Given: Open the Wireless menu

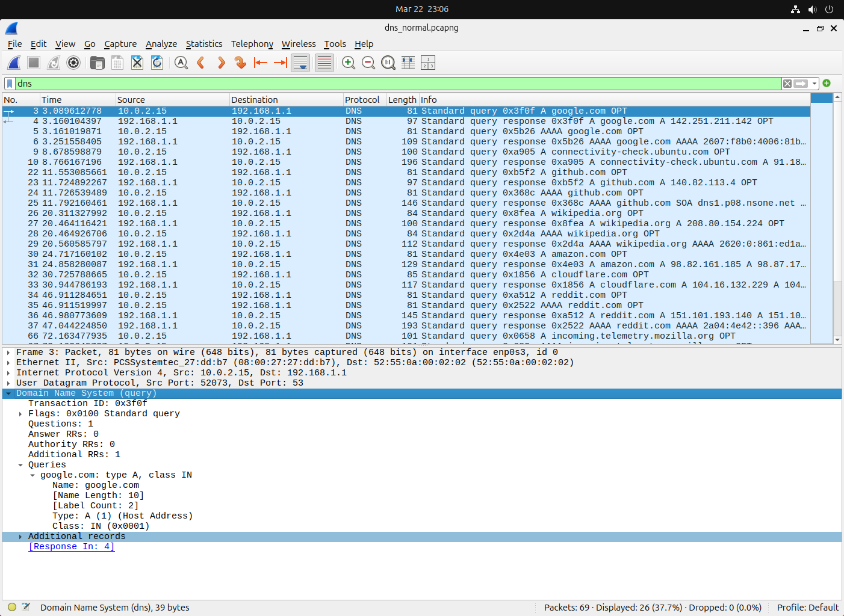Looking at the screenshot, I should tap(299, 44).
